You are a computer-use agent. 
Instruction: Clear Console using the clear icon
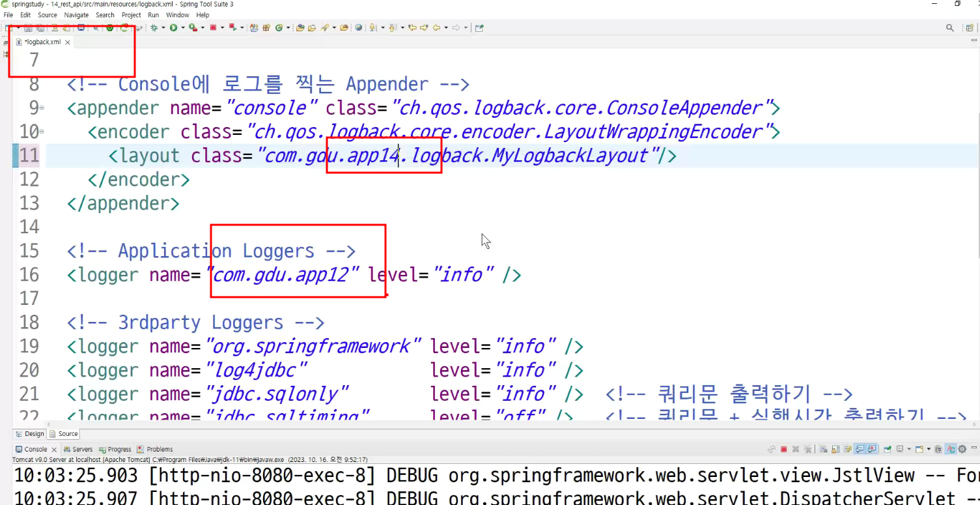(x=824, y=449)
